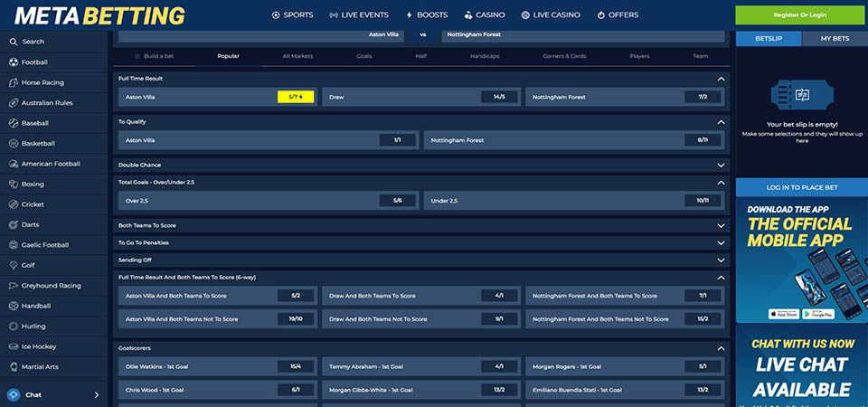868x407 pixels.
Task: Open the App Store download badge
Action: (784, 314)
